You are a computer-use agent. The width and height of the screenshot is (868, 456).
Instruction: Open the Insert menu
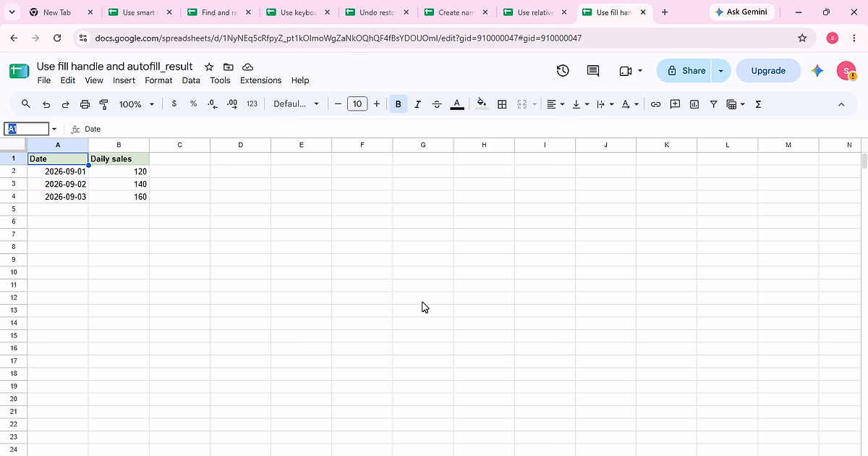pyautogui.click(x=124, y=80)
